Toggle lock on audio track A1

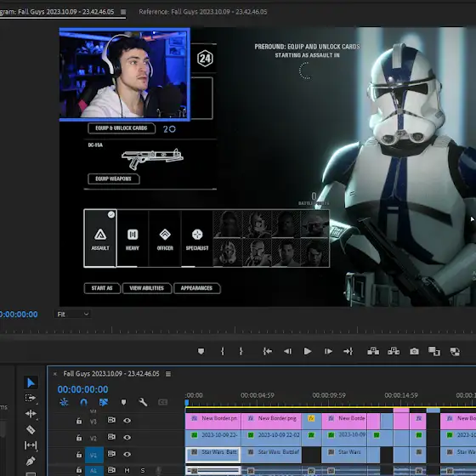click(x=79, y=470)
